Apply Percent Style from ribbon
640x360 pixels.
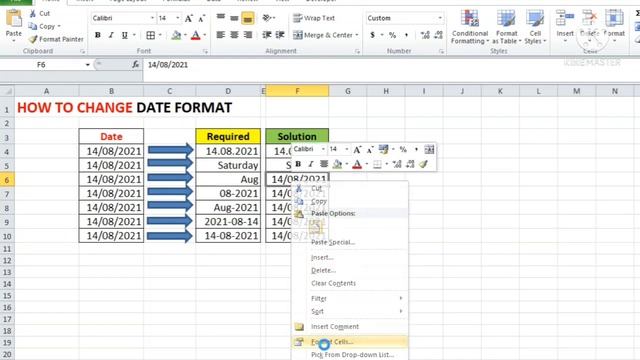(392, 35)
